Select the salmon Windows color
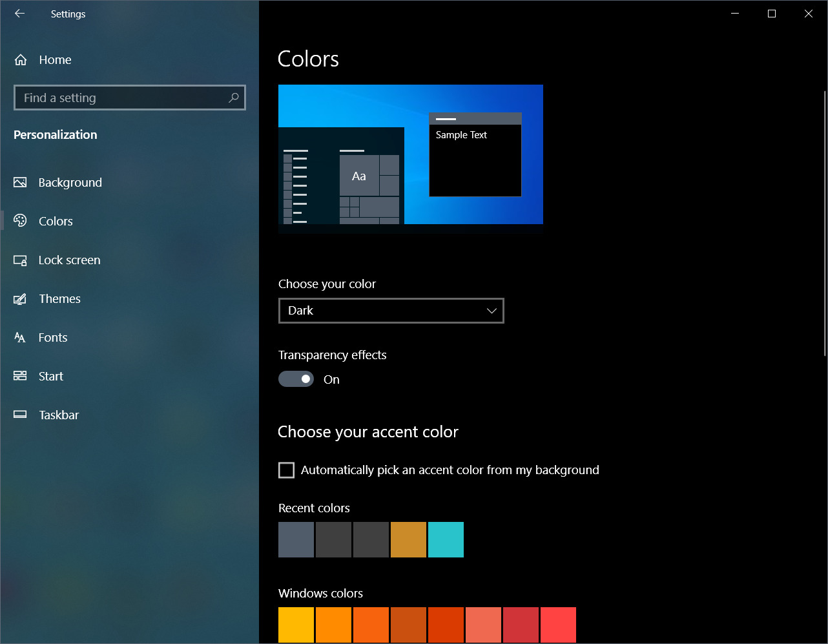The width and height of the screenshot is (828, 644). pyautogui.click(x=483, y=625)
